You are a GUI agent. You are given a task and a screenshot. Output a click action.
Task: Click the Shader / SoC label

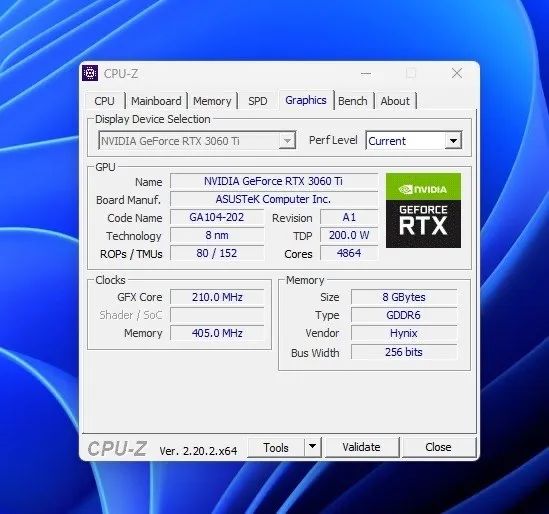click(x=131, y=315)
